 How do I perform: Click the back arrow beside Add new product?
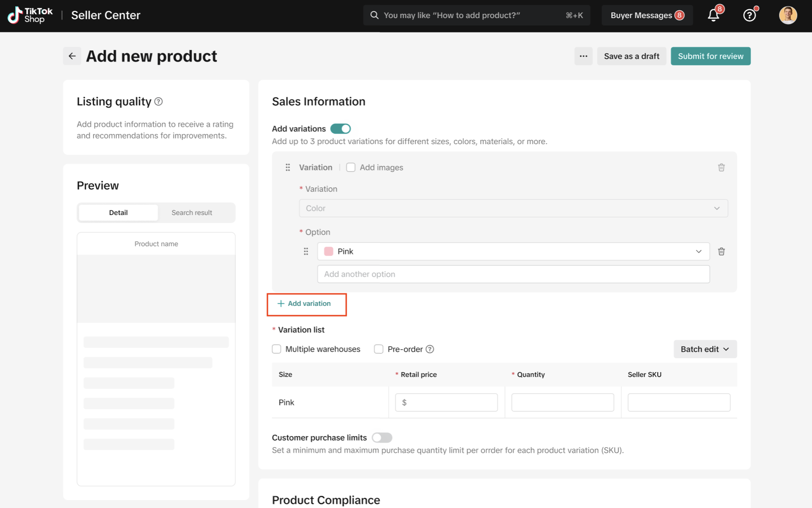tap(72, 56)
